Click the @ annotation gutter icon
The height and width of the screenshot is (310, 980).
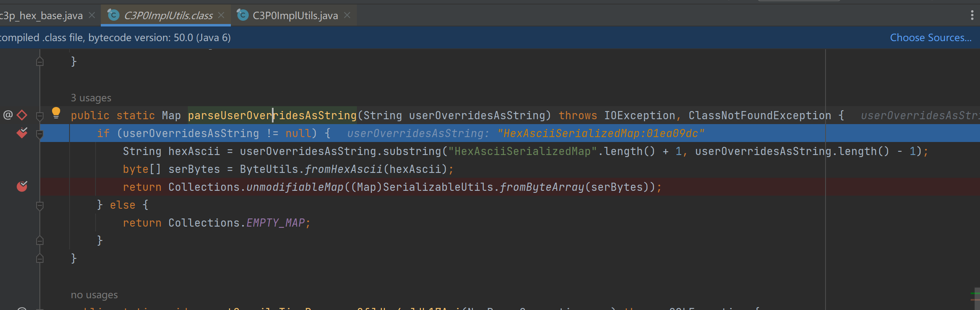tap(8, 115)
